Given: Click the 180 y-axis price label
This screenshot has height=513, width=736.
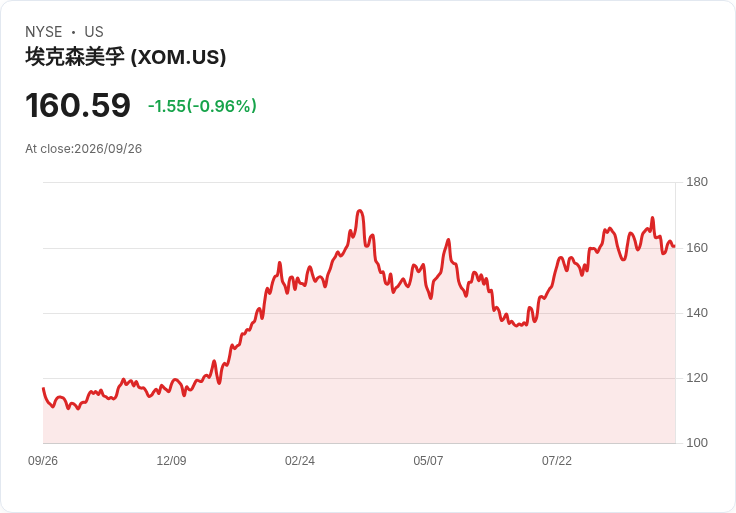Looking at the screenshot, I should coord(697,182).
